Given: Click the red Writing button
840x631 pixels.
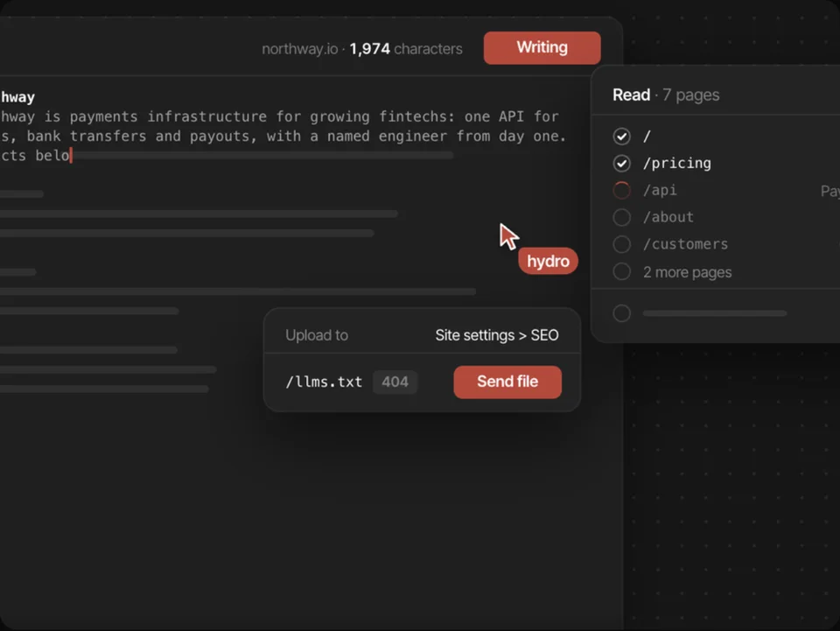Looking at the screenshot, I should [542, 47].
